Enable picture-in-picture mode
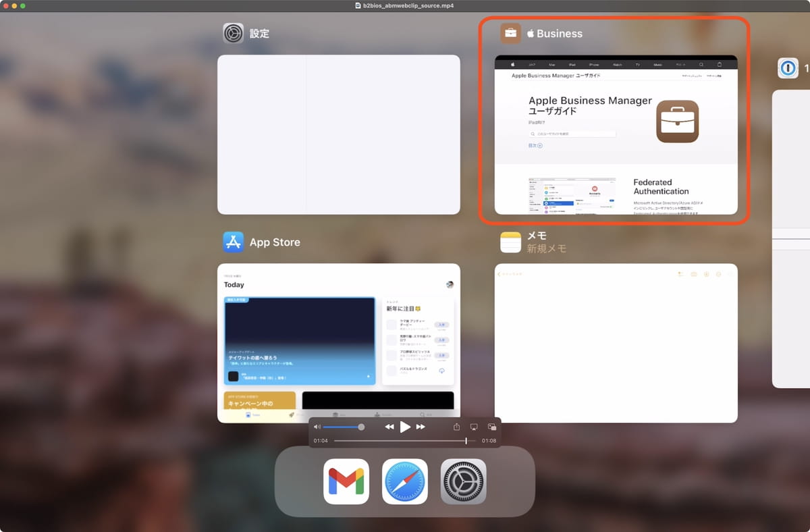810x532 pixels. tap(492, 427)
